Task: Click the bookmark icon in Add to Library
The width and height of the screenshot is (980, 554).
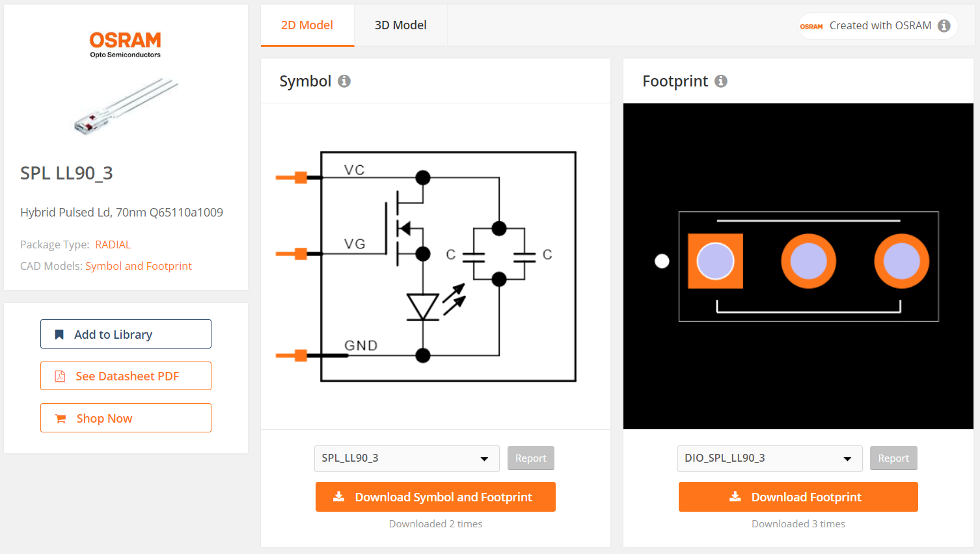Action: 59,334
